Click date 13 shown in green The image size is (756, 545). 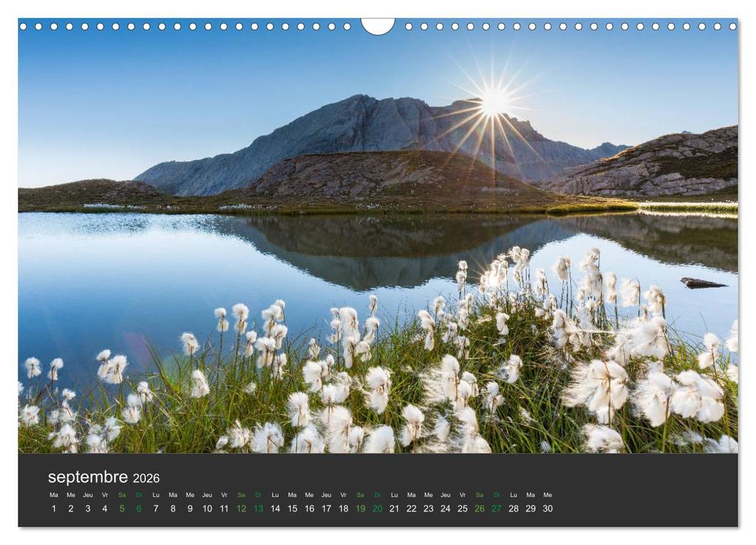tap(258, 509)
